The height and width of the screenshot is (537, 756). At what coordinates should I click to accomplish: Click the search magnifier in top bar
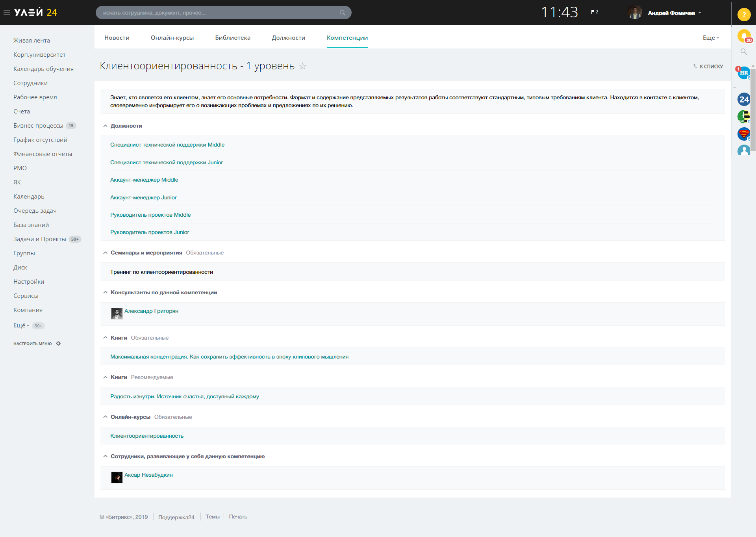pyautogui.click(x=343, y=13)
